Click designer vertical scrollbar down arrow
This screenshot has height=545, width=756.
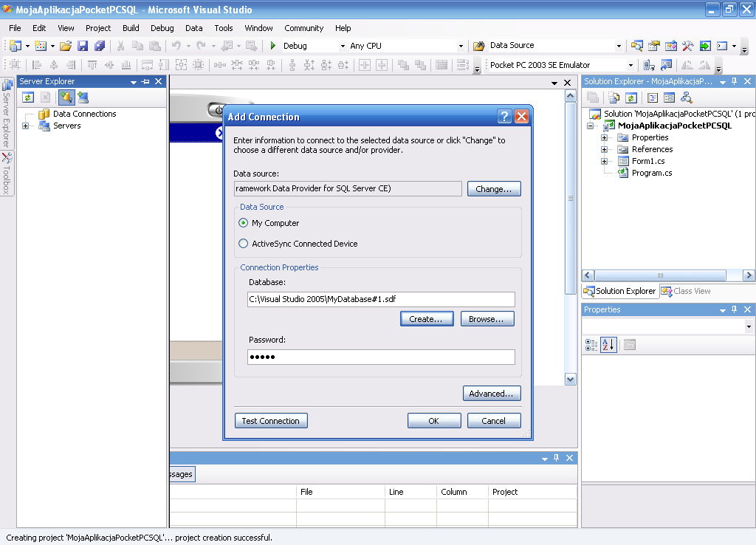[x=571, y=380]
